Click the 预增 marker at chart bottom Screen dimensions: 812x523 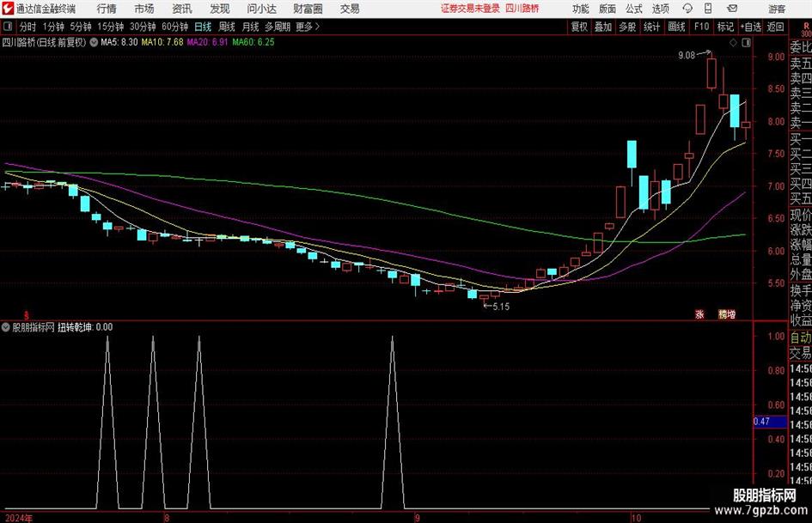[727, 314]
